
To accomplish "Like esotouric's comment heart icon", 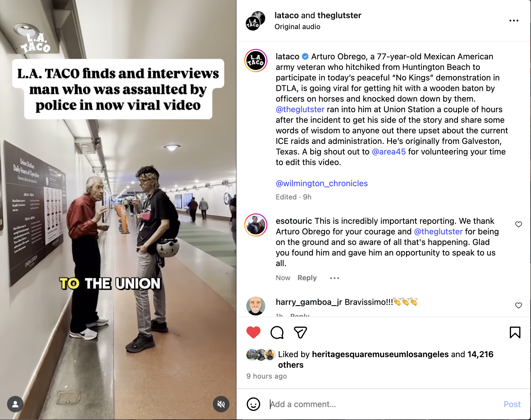I will tap(519, 224).
